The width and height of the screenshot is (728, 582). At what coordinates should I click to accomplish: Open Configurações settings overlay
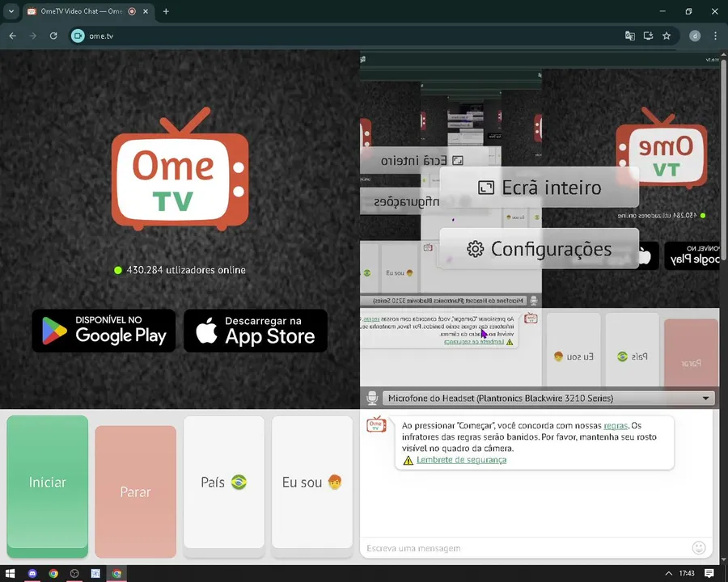(539, 249)
